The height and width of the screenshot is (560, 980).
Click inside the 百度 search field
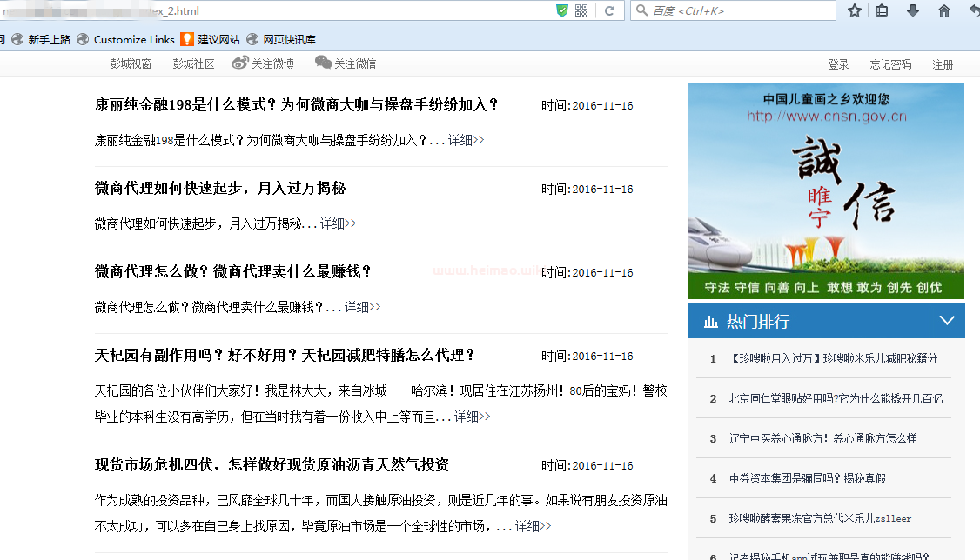click(740, 10)
